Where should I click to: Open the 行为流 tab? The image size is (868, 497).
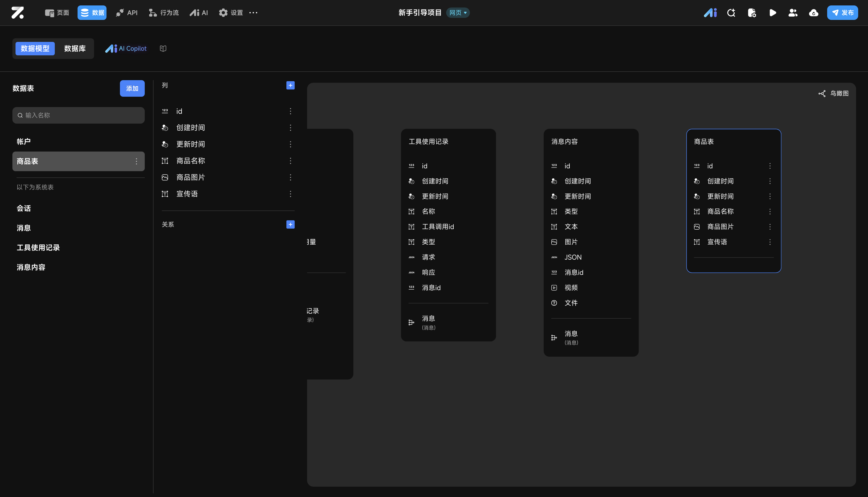pos(164,13)
